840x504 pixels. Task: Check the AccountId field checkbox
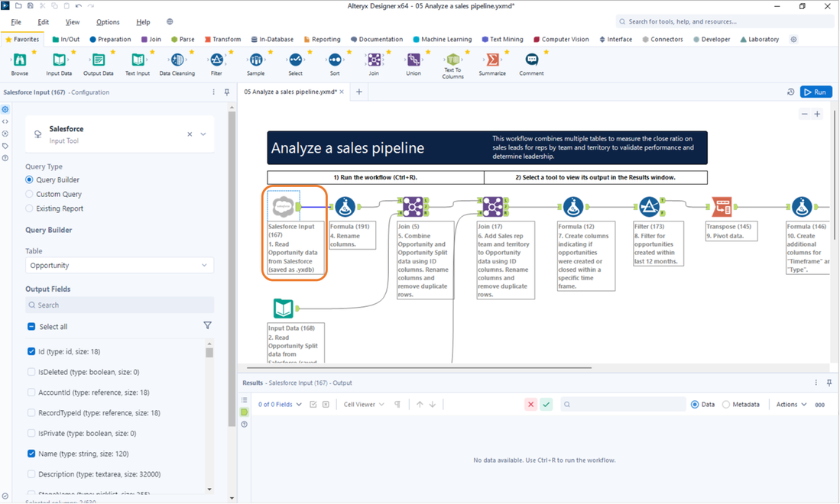[x=31, y=393]
